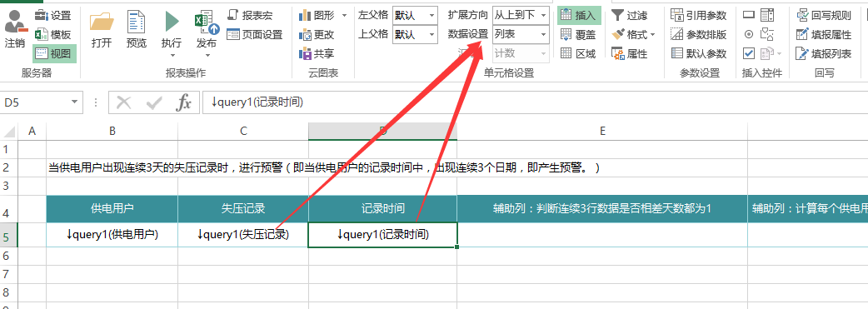Click the 过滤 filter funnel
Viewport: 868px width, 309px height.
click(x=630, y=15)
